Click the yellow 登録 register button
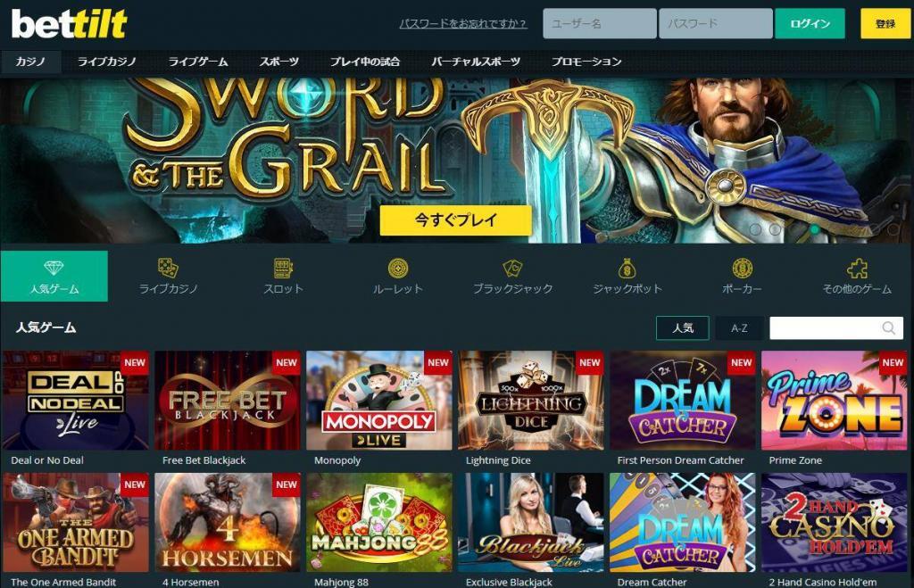The width and height of the screenshot is (914, 588). 885,23
